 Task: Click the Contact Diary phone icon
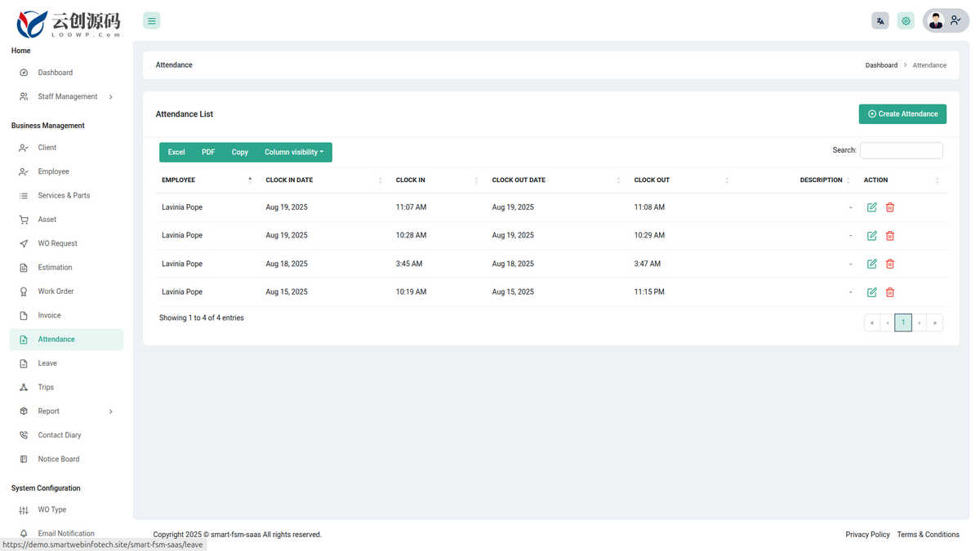pyautogui.click(x=24, y=435)
